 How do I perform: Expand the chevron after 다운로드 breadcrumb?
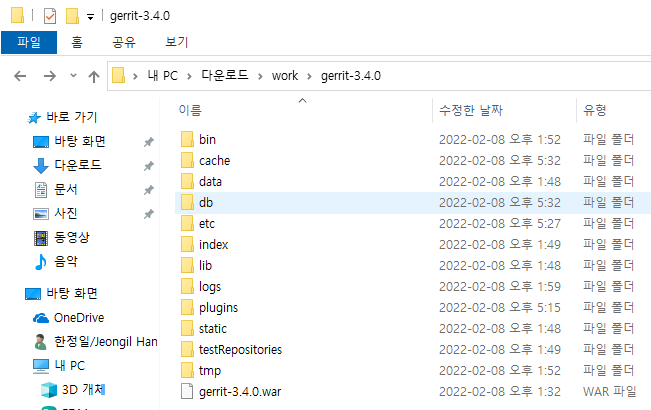260,76
